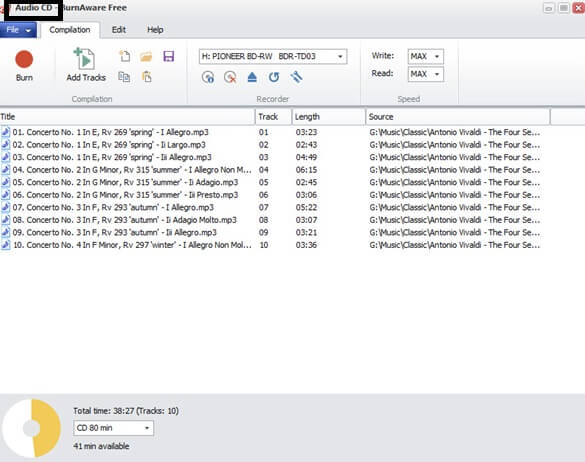Select track '10. Concerto No. 4 In F Minor'
Viewport: 585px width, 462px height.
132,245
